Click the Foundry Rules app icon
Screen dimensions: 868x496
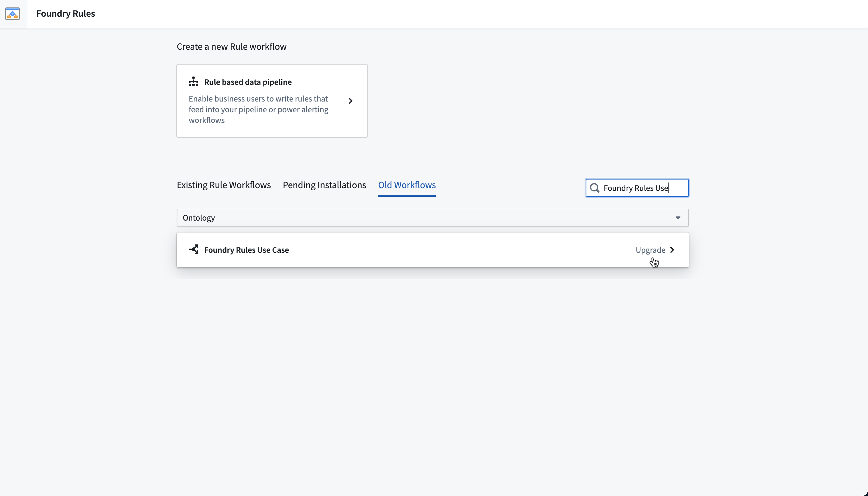pyautogui.click(x=13, y=14)
